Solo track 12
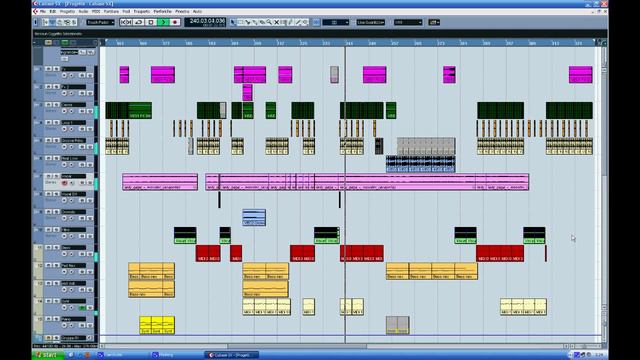This screenshot has width=640, height=360. click(x=56, y=265)
